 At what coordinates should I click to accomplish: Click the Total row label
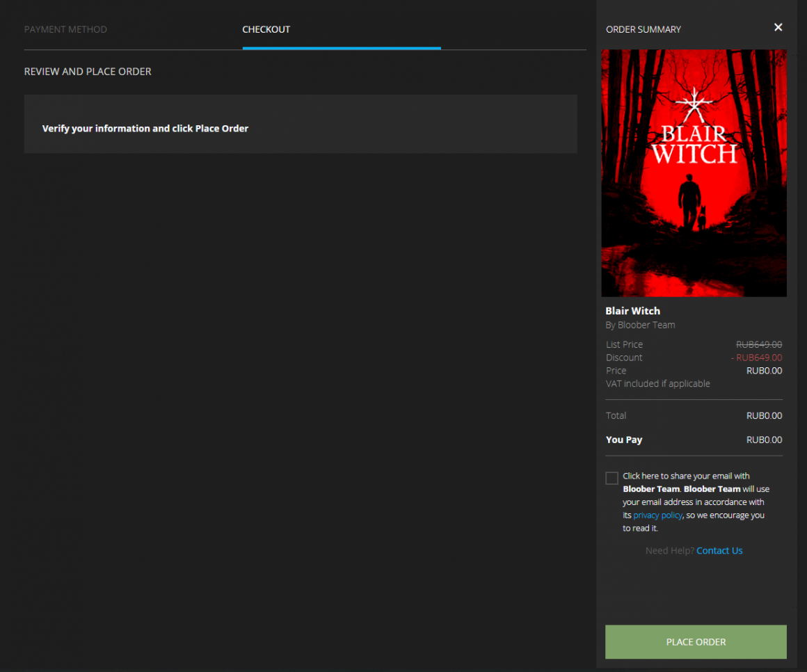click(x=616, y=416)
